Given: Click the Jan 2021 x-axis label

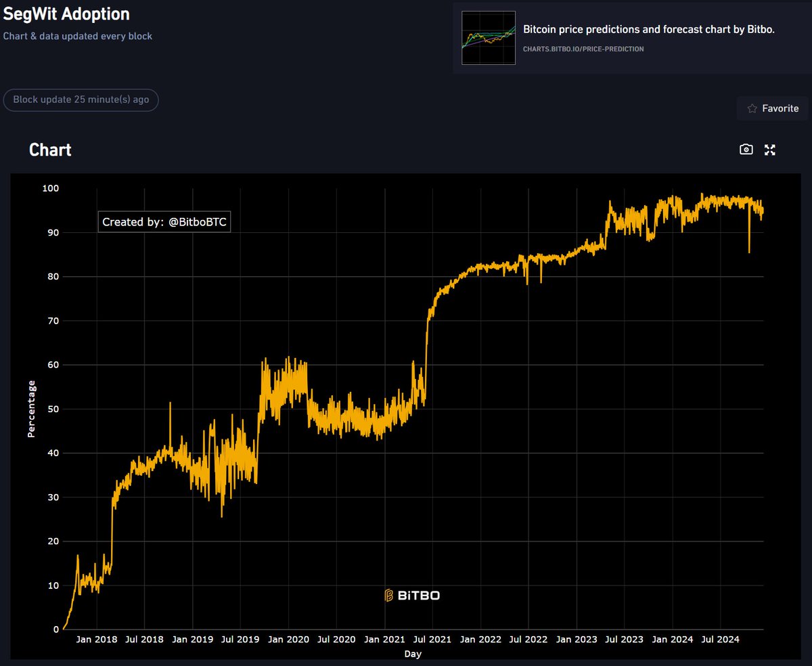Looking at the screenshot, I should 385,639.
